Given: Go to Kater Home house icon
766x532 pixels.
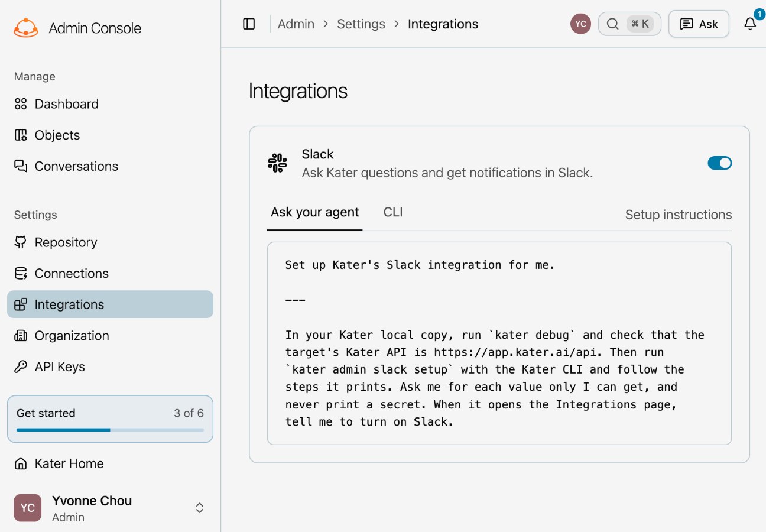Looking at the screenshot, I should pyautogui.click(x=21, y=463).
